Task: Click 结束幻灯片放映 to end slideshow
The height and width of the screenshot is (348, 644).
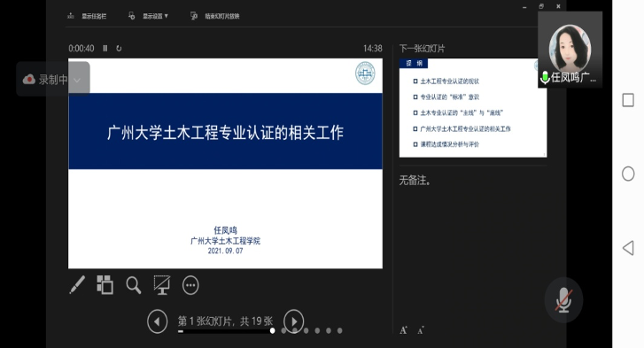Action: (x=214, y=16)
